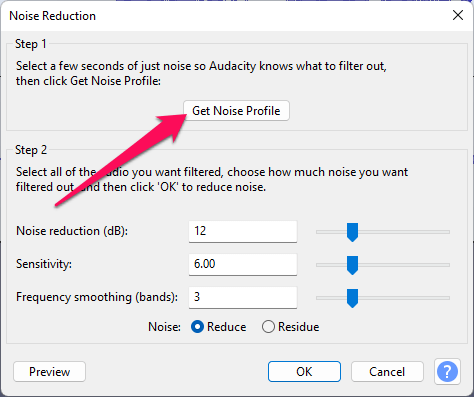Click the Frequency smoothing slider handle
Screen dimensions: 474x397
point(352,298)
